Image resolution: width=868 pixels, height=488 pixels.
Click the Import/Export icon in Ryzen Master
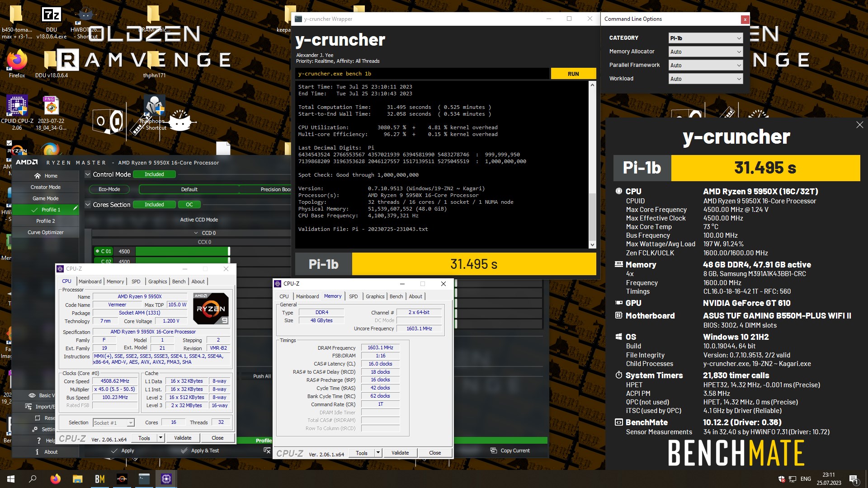28,407
